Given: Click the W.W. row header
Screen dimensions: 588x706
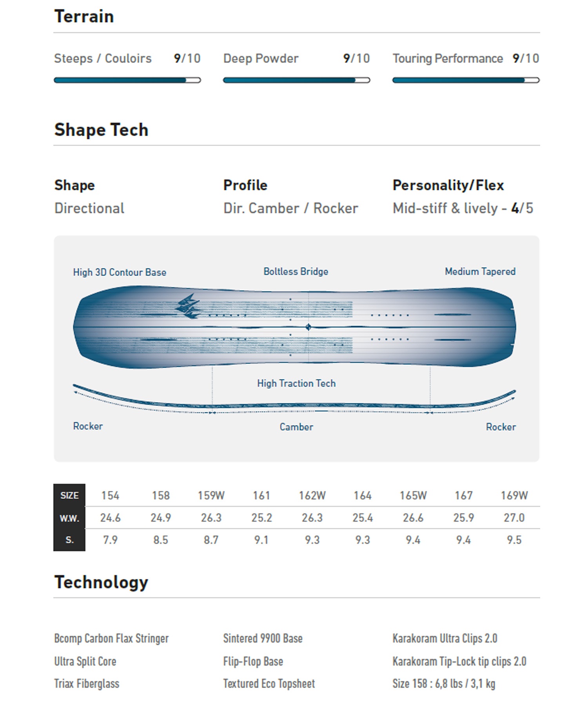Looking at the screenshot, I should (69, 518).
